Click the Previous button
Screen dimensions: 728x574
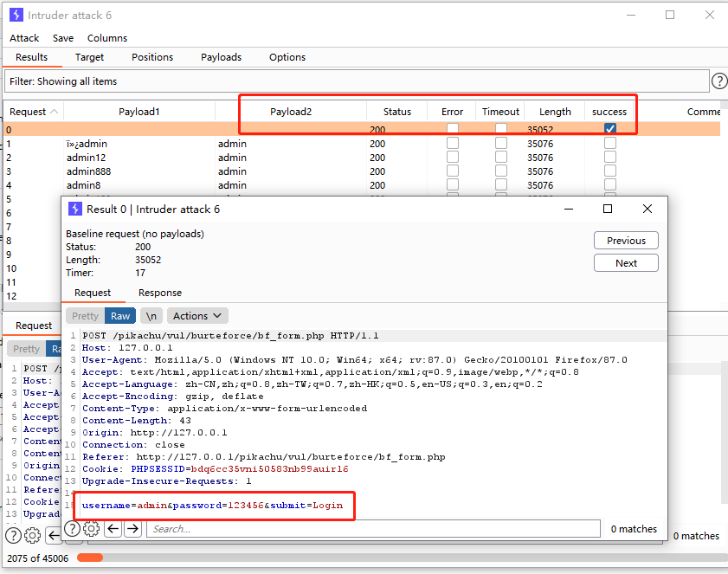pyautogui.click(x=626, y=240)
